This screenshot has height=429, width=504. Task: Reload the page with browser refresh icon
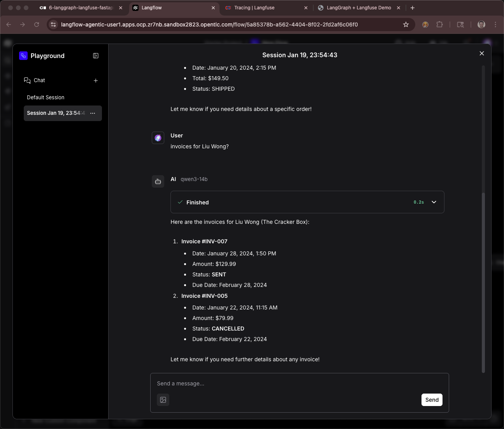tap(37, 25)
